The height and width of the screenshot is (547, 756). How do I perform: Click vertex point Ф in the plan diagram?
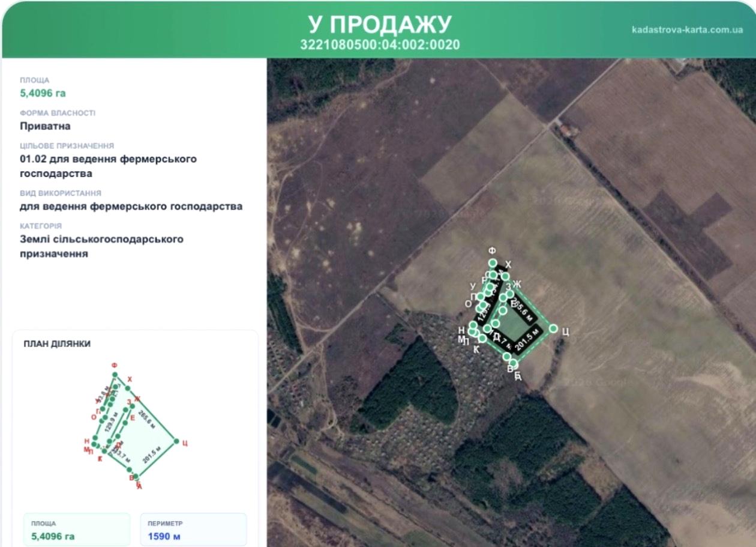(x=115, y=375)
